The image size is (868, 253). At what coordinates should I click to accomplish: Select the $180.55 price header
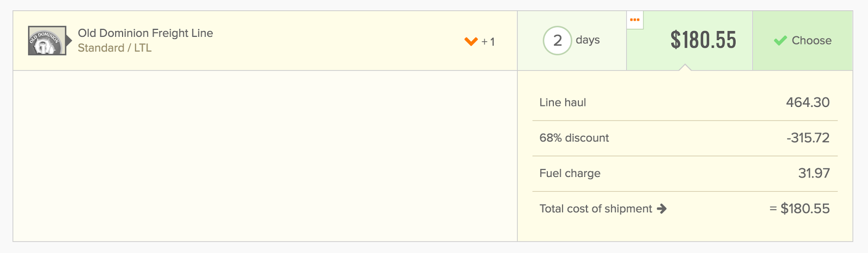[703, 40]
